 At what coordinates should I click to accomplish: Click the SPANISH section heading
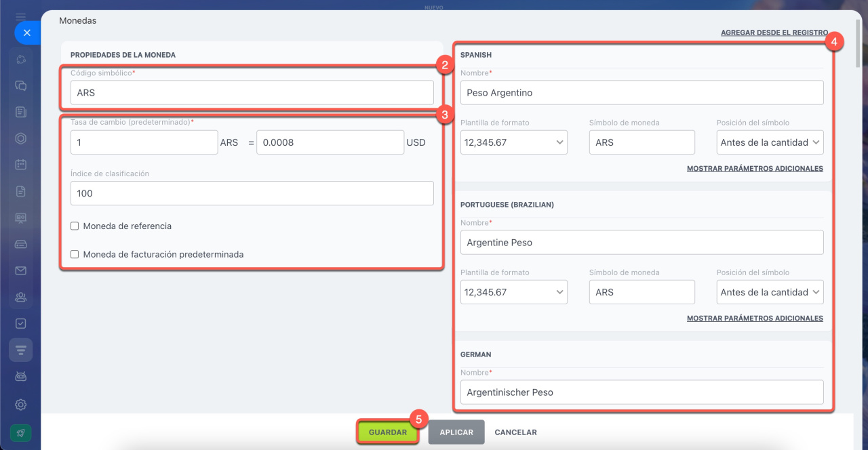[x=476, y=54]
